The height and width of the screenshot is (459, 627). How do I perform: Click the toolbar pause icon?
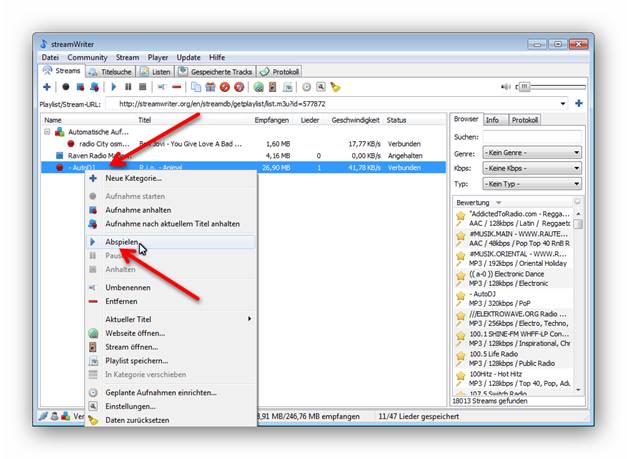tap(128, 87)
